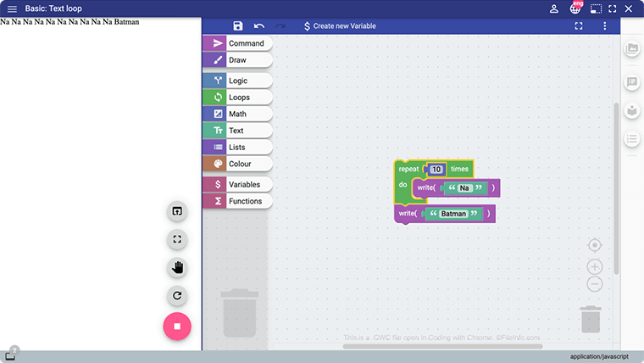Reload the preview output

point(177,296)
